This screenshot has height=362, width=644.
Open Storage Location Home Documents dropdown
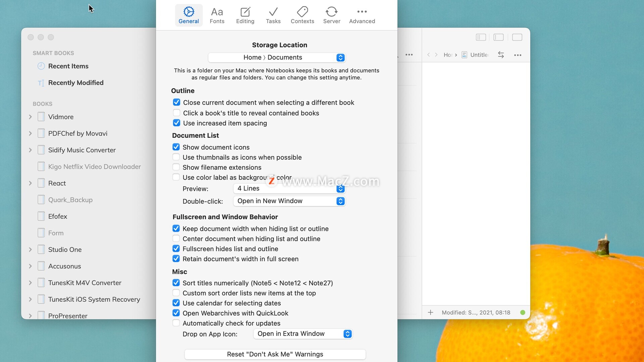[277, 57]
